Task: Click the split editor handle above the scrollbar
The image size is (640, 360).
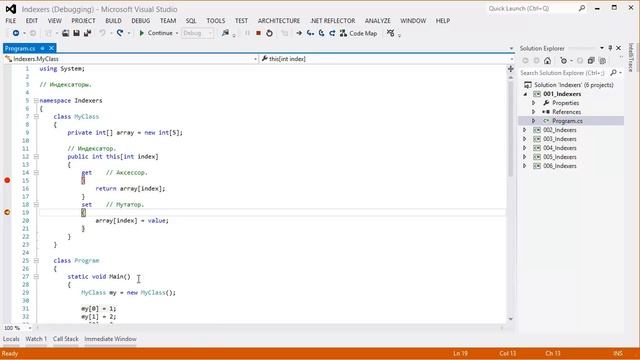Action: click(x=511, y=69)
